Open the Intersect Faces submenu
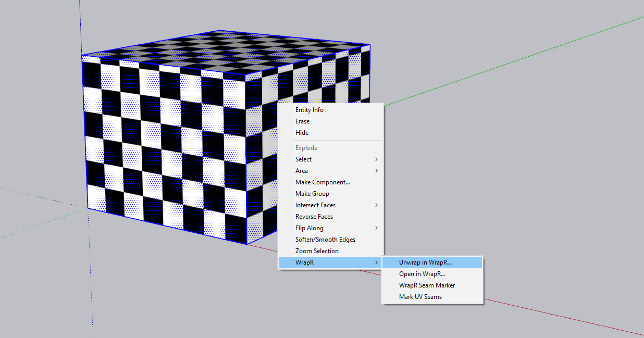Screen dimensions: 644x338 (315, 205)
